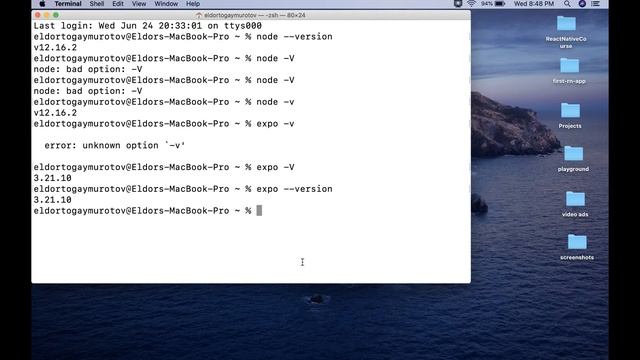Open Spotlight search magnifier icon
This screenshot has width=640, height=360.
[567, 4]
